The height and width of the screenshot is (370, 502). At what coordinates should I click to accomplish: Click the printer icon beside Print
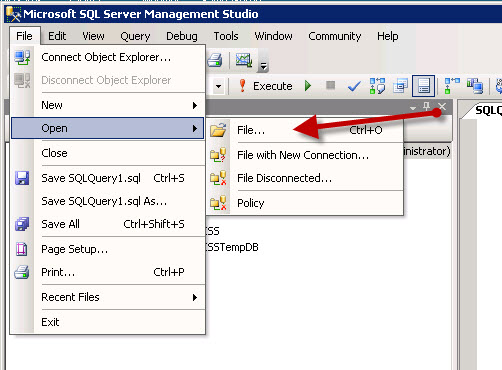(x=22, y=272)
